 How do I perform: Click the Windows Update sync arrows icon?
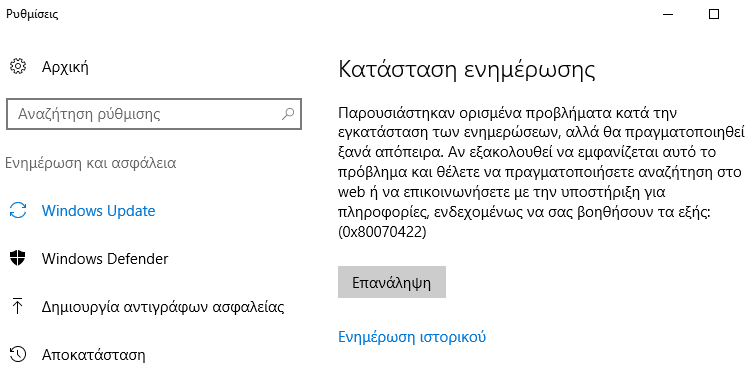point(18,211)
